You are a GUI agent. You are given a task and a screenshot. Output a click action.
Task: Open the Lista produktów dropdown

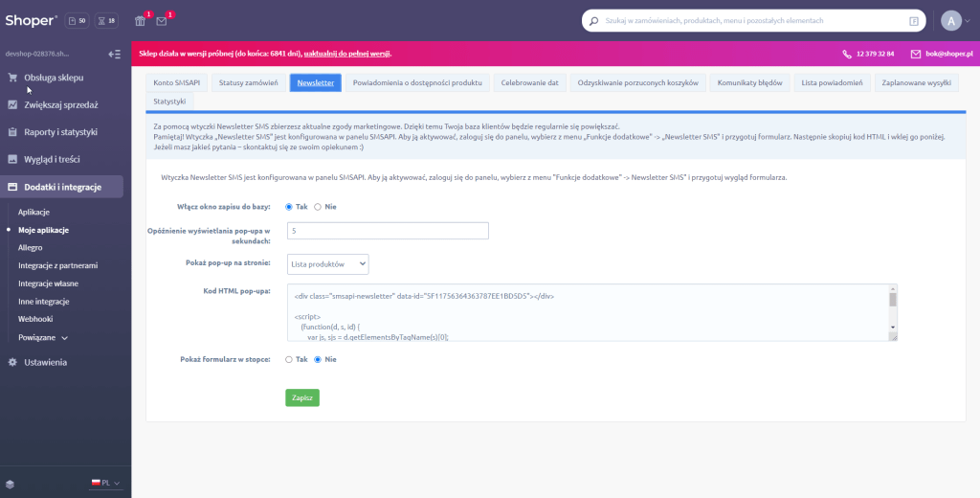tap(327, 263)
